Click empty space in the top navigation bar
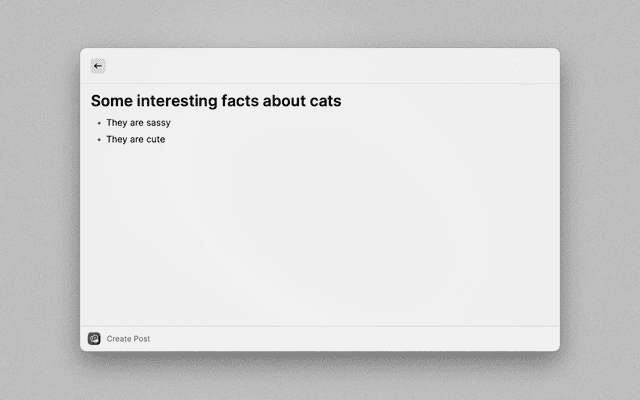Viewport: 640px width, 400px height. pyautogui.click(x=320, y=66)
